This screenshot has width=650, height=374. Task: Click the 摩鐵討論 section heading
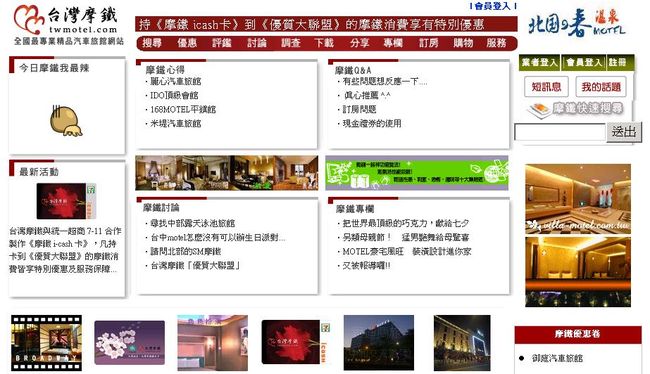(161, 207)
